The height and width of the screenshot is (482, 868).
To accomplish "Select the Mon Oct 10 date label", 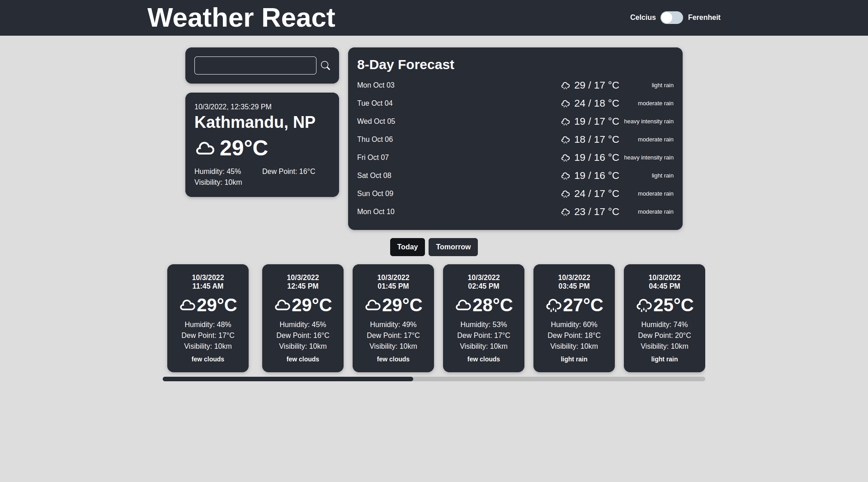I will click(x=376, y=212).
